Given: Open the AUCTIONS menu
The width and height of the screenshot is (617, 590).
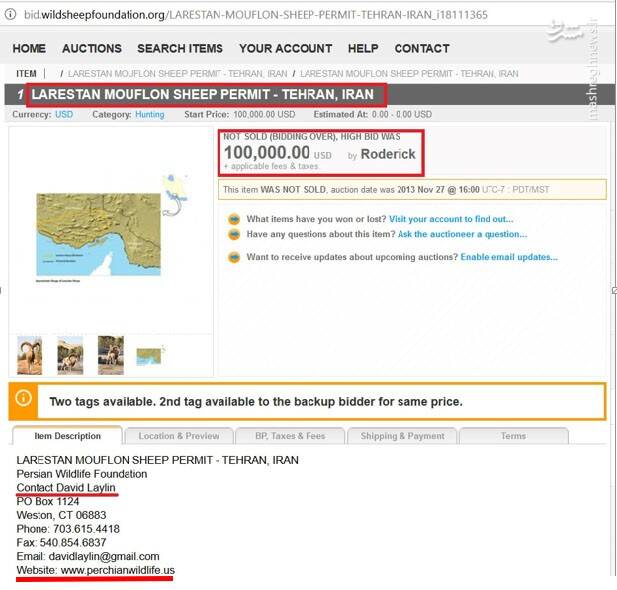Looking at the screenshot, I should click(x=92, y=48).
